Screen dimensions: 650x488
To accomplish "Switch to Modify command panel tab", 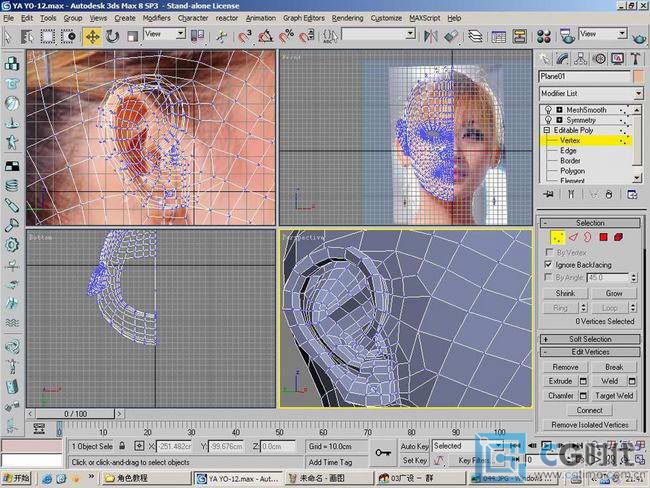I will point(562,59).
